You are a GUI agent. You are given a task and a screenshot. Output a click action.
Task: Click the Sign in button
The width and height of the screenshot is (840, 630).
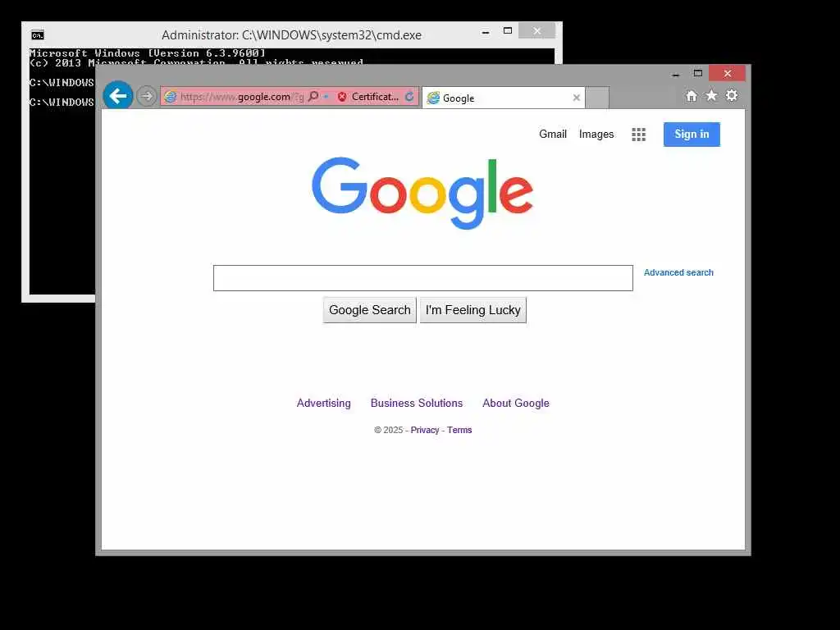[x=692, y=135]
